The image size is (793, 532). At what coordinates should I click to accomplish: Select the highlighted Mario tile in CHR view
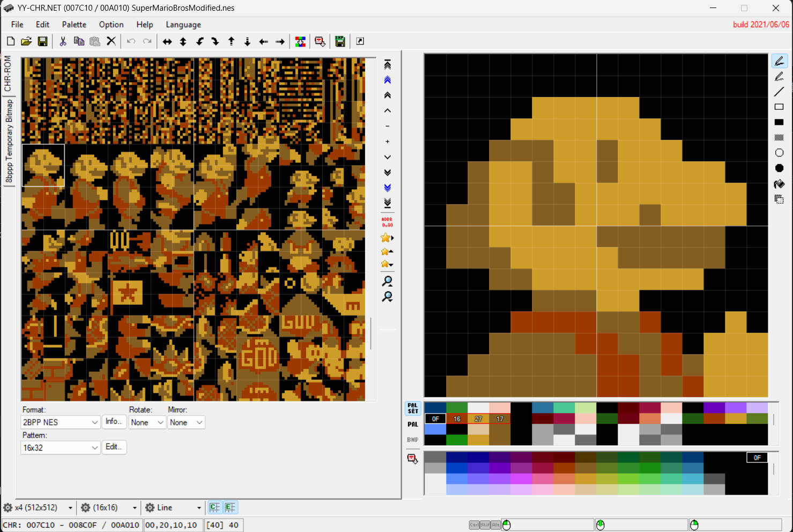(43, 166)
